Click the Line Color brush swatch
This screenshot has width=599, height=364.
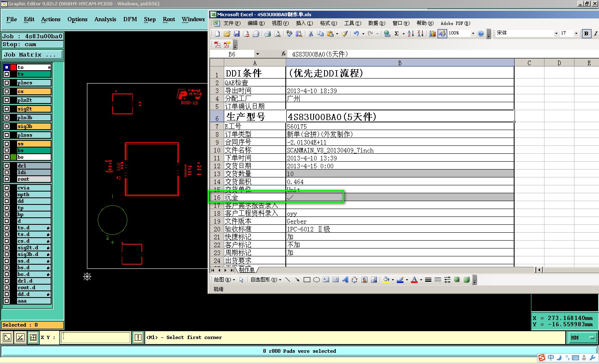[x=400, y=280]
